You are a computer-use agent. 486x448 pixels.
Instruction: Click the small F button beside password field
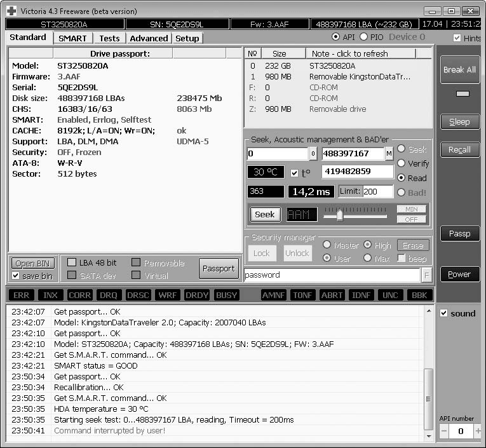tap(426, 275)
